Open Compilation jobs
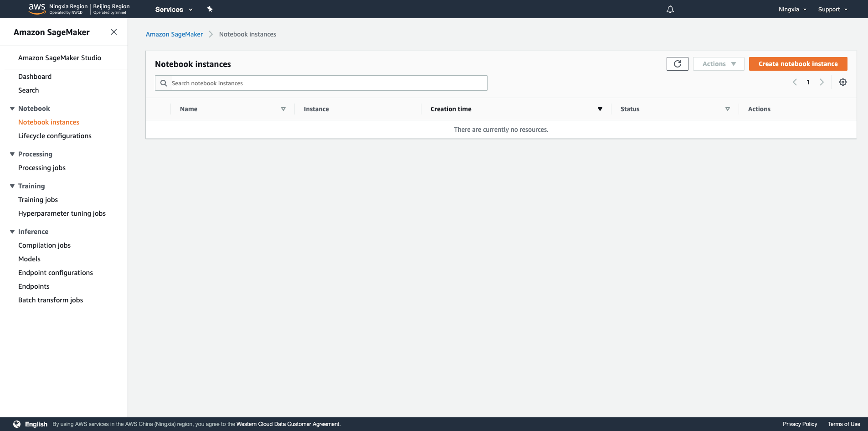The height and width of the screenshot is (431, 868). (x=44, y=245)
